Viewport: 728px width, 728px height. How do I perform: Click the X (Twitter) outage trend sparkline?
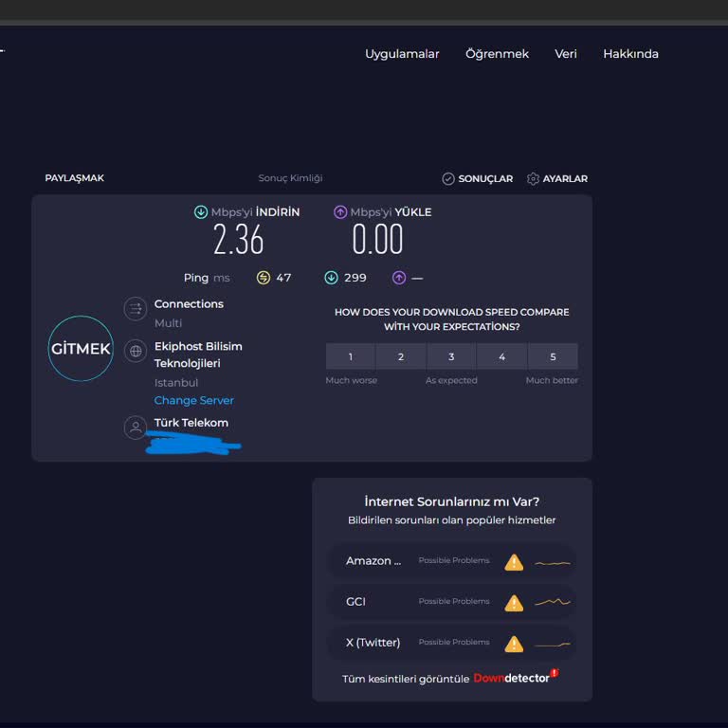coord(553,645)
